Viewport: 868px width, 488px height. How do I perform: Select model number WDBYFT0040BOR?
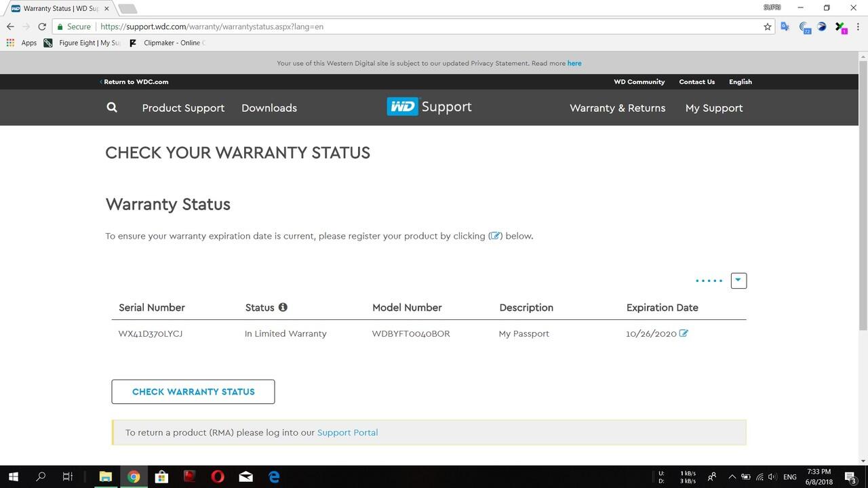coord(411,333)
